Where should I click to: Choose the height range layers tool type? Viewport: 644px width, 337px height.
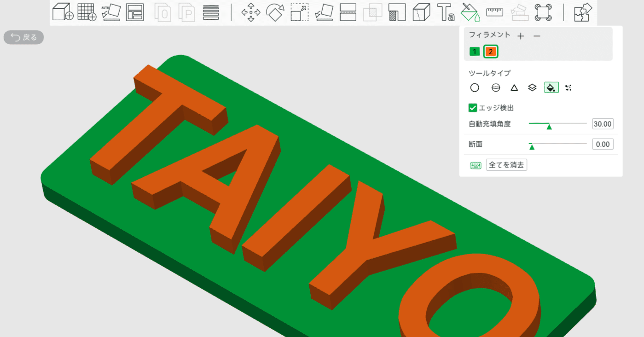click(532, 87)
